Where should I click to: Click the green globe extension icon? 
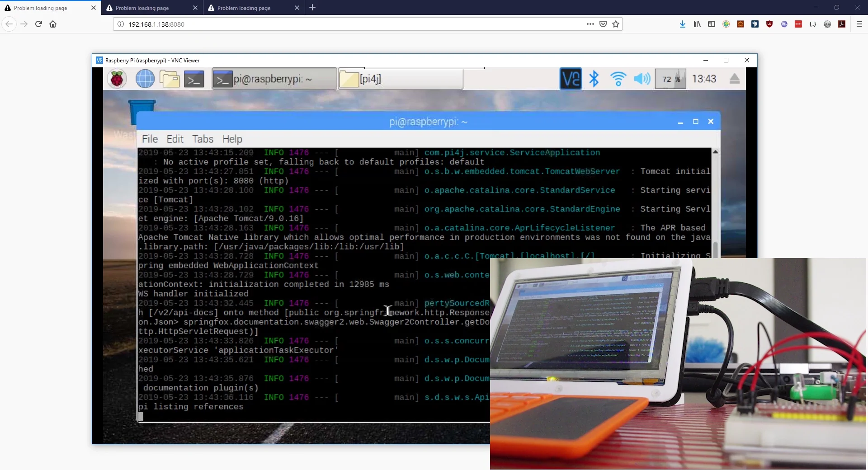pyautogui.click(x=726, y=24)
